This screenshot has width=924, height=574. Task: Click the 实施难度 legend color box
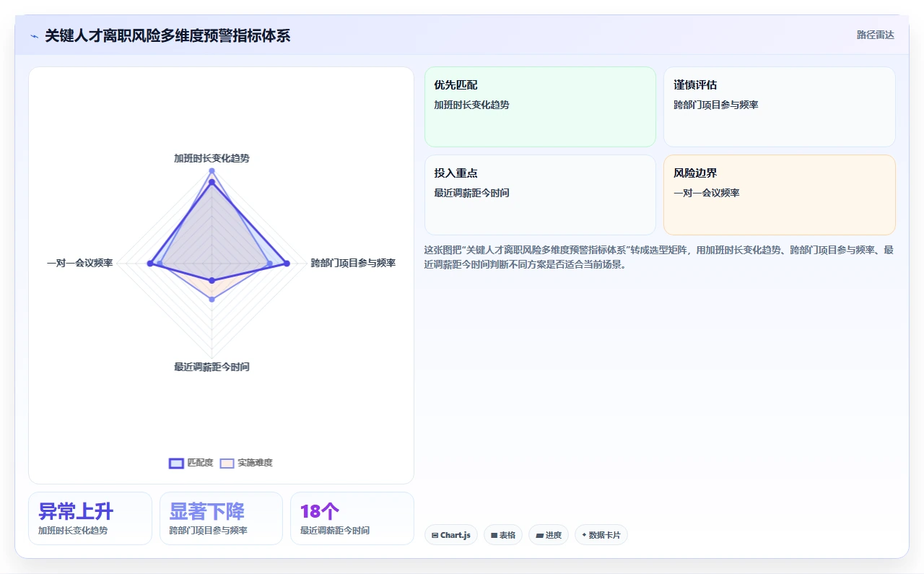coord(227,463)
